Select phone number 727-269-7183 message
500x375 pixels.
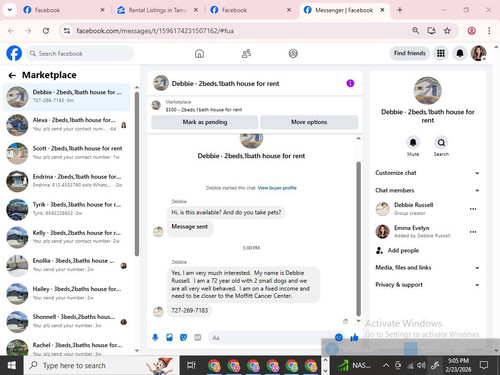[x=190, y=310]
